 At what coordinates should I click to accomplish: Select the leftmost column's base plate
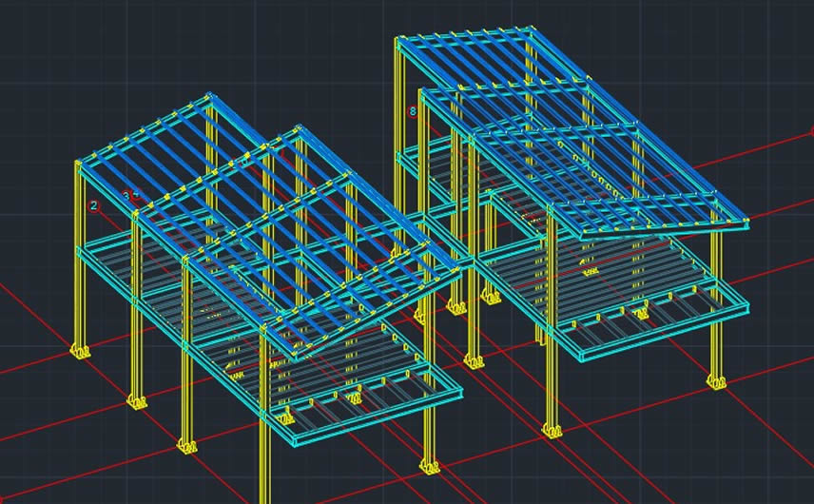click(80, 351)
